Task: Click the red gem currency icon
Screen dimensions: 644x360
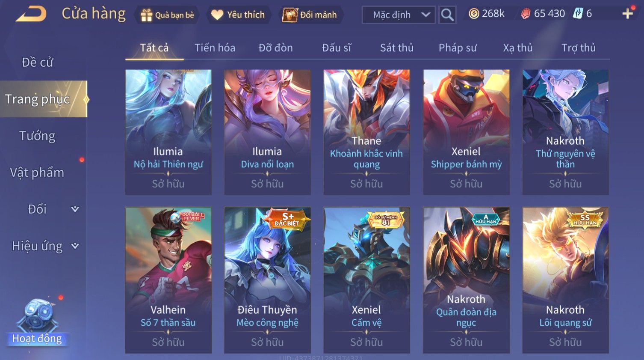Action: 526,14
